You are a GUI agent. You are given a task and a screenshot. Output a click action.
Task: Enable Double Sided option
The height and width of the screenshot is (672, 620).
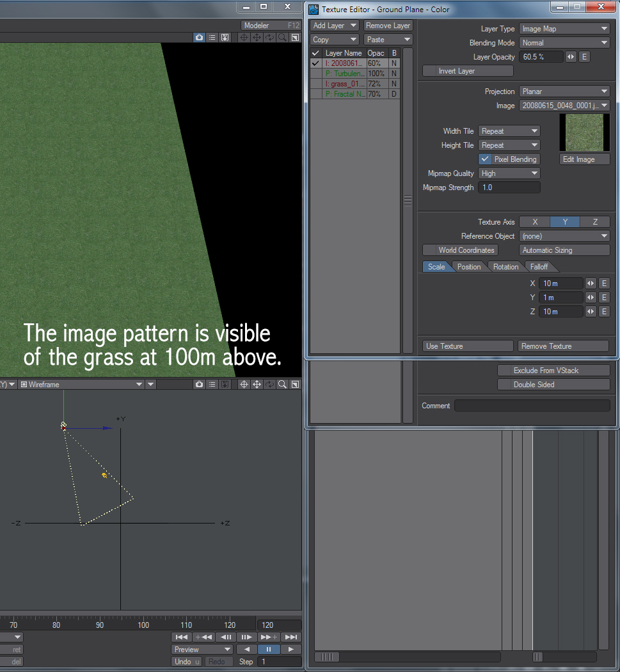(x=553, y=385)
